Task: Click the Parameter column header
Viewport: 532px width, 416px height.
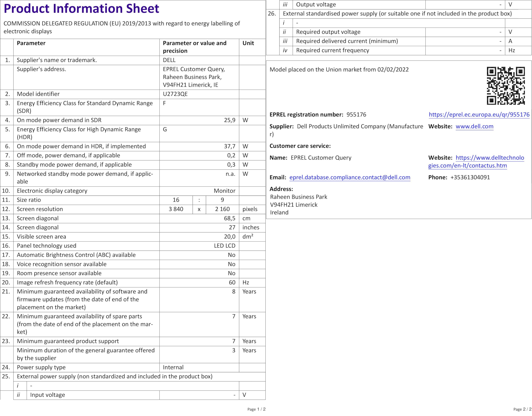Action: click(31, 43)
